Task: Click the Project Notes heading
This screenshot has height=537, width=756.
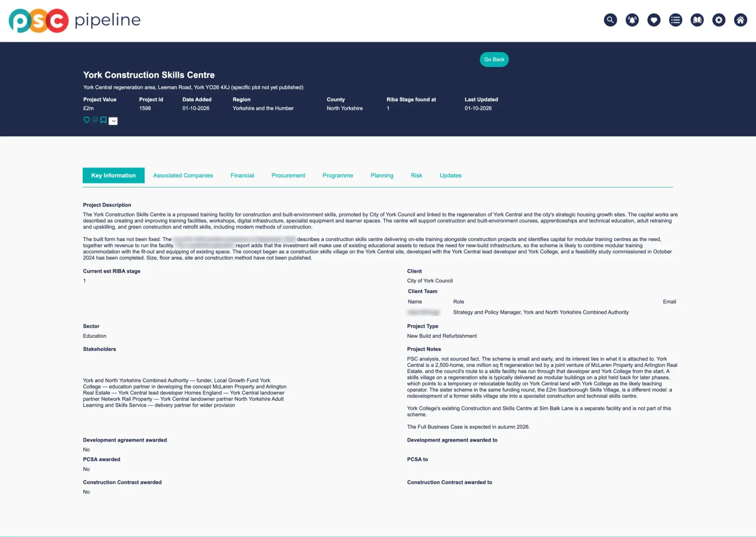Action: (x=424, y=349)
